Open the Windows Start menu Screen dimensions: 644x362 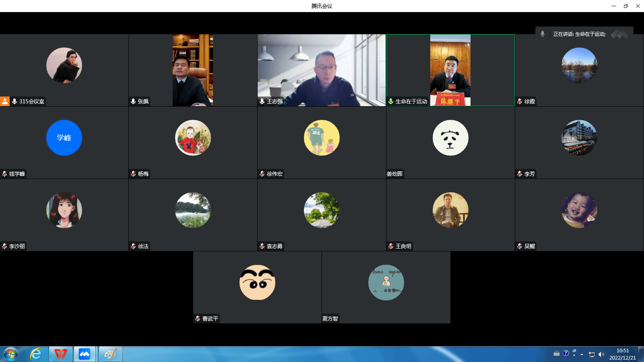(11, 354)
